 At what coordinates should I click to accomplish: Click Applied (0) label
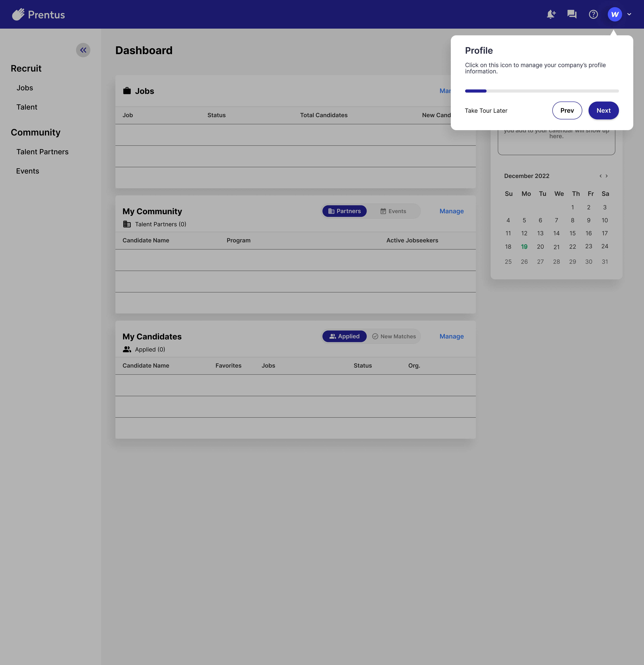(x=150, y=349)
